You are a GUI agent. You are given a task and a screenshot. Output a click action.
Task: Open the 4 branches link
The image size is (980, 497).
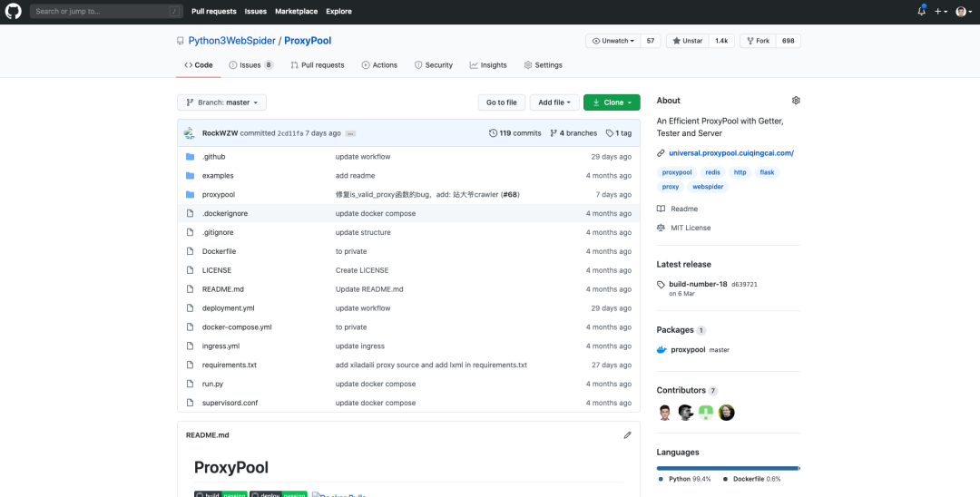[573, 133]
